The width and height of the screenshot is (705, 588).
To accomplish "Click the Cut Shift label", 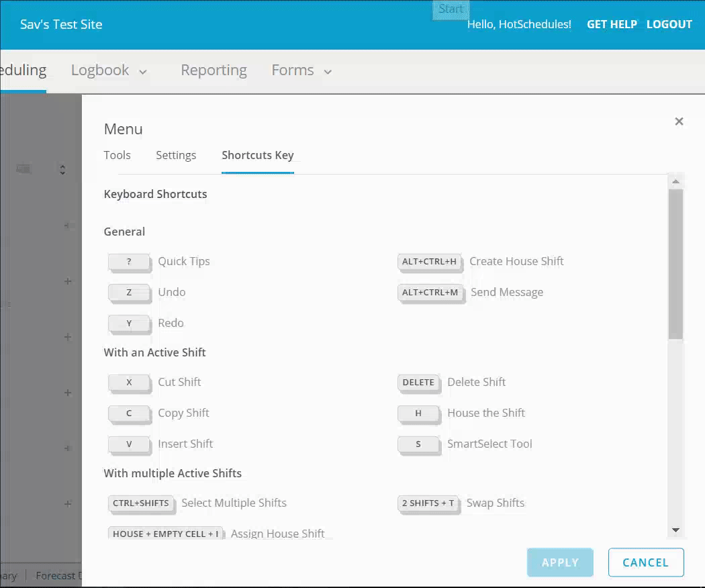I will 179,382.
